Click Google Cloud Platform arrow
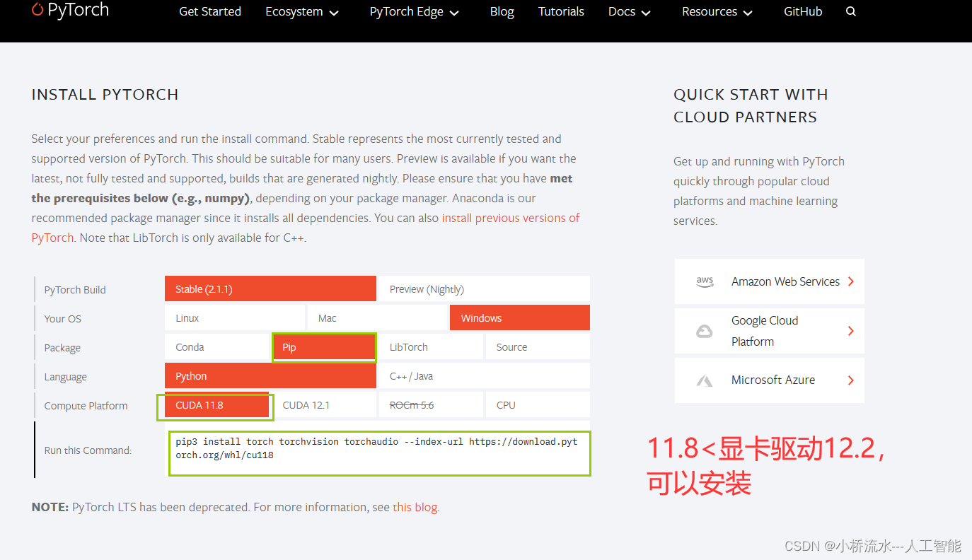The image size is (972, 560). coord(851,331)
